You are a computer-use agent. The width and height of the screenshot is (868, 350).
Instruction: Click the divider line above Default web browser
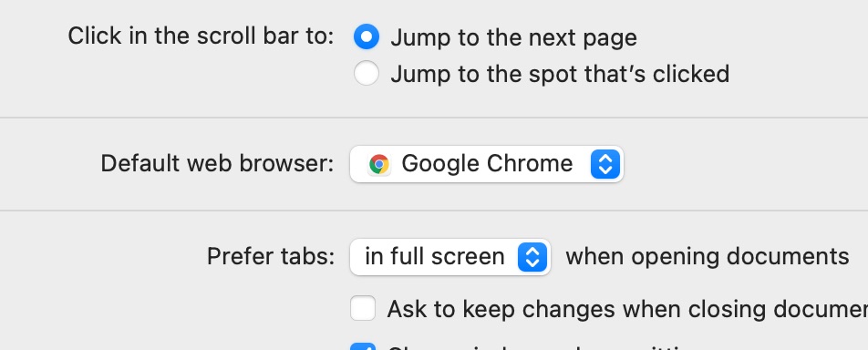(x=434, y=118)
